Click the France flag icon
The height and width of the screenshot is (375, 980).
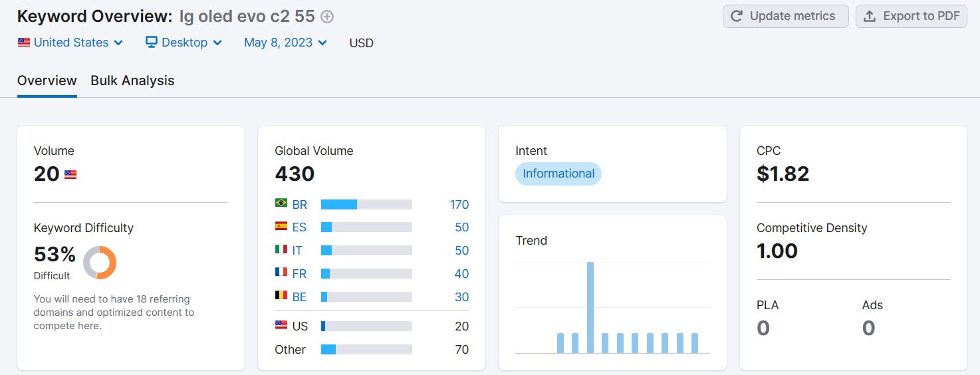coord(281,273)
